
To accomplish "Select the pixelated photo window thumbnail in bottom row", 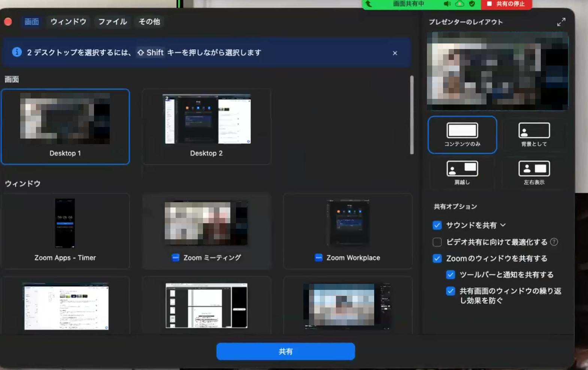I will (348, 306).
